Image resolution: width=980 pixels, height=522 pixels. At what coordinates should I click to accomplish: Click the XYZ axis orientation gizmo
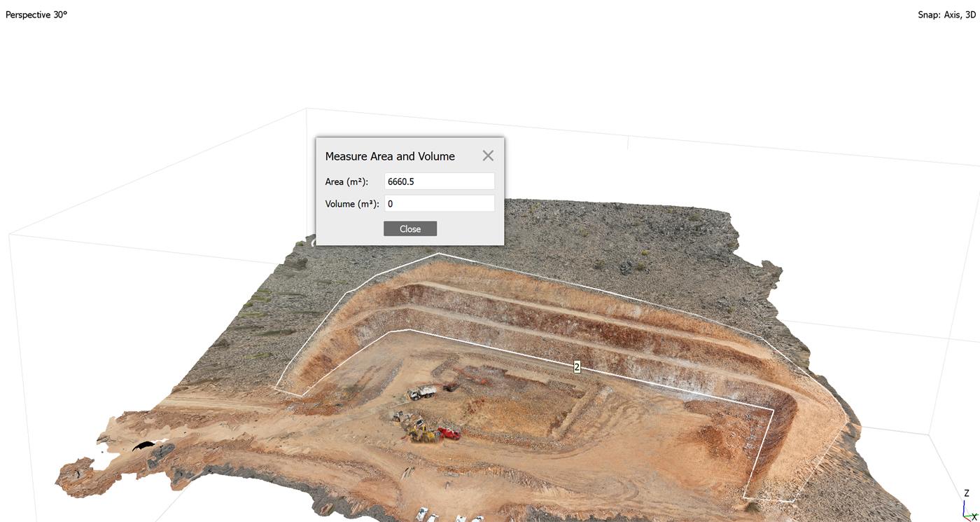[969, 504]
